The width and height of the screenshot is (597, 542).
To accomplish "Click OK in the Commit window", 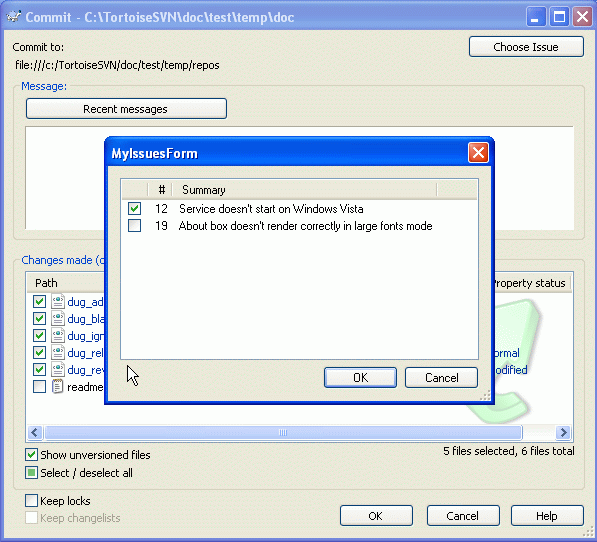I will click(x=376, y=516).
